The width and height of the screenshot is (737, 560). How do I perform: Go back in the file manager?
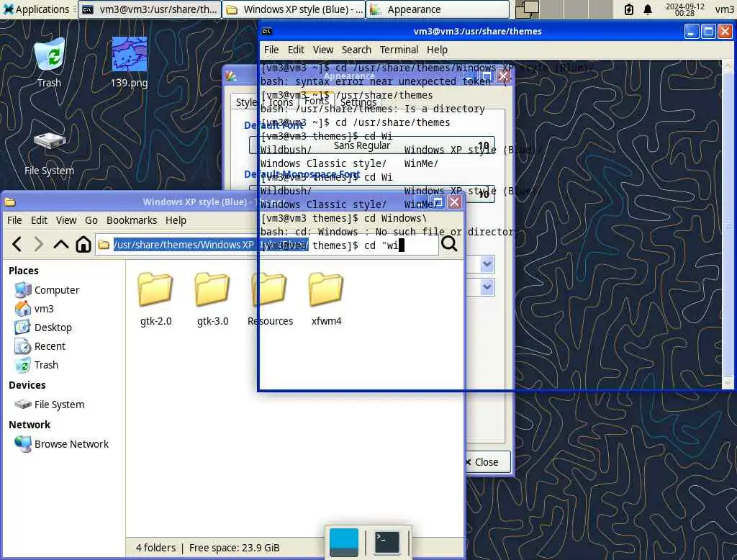tap(17, 244)
